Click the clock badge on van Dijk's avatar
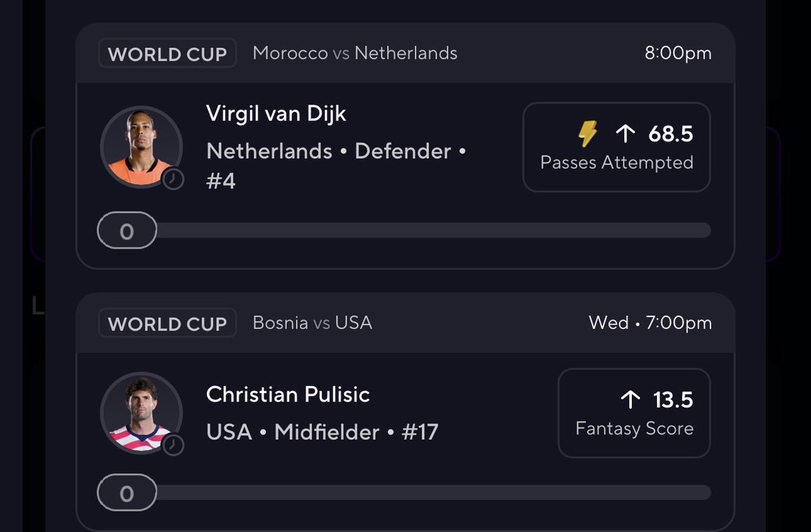Viewport: 811px width, 532px height. pyautogui.click(x=174, y=179)
